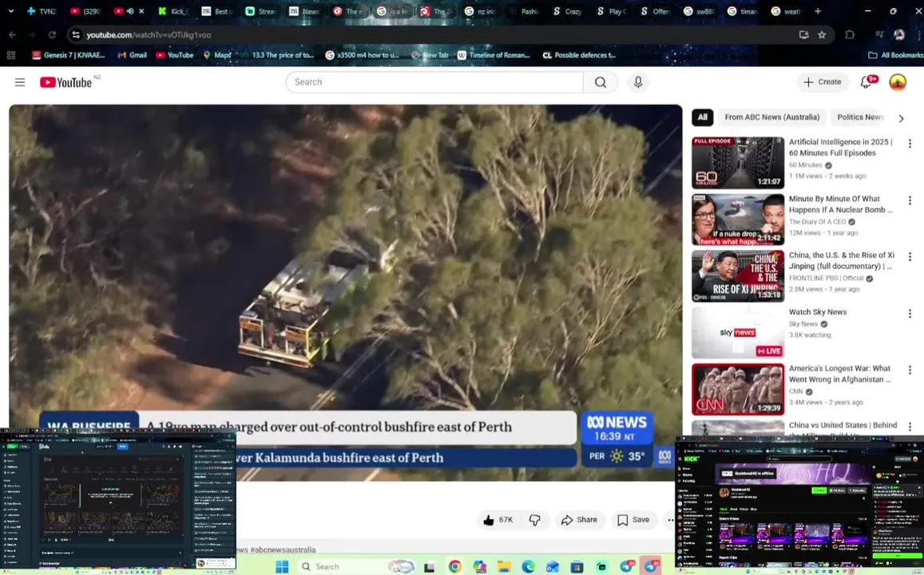
Task: Open Microsoft Store from the taskbar
Action: tap(577, 567)
